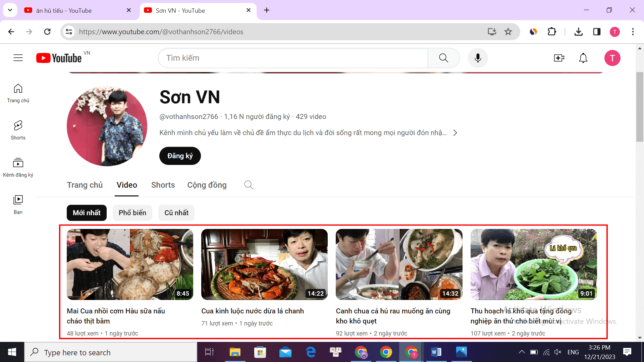Switch to the Cộng đồng channel tab
Viewport: 644px width, 362px height.
[x=207, y=185]
